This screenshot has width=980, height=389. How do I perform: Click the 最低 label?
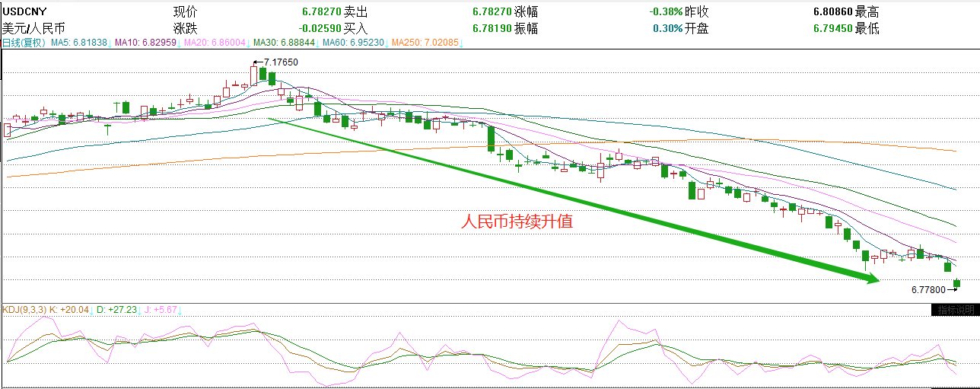867,29
